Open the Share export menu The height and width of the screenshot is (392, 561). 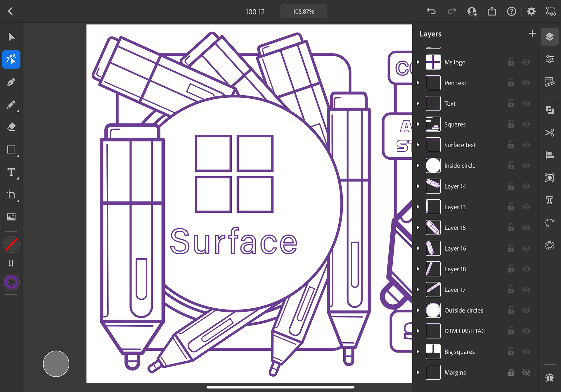click(492, 11)
